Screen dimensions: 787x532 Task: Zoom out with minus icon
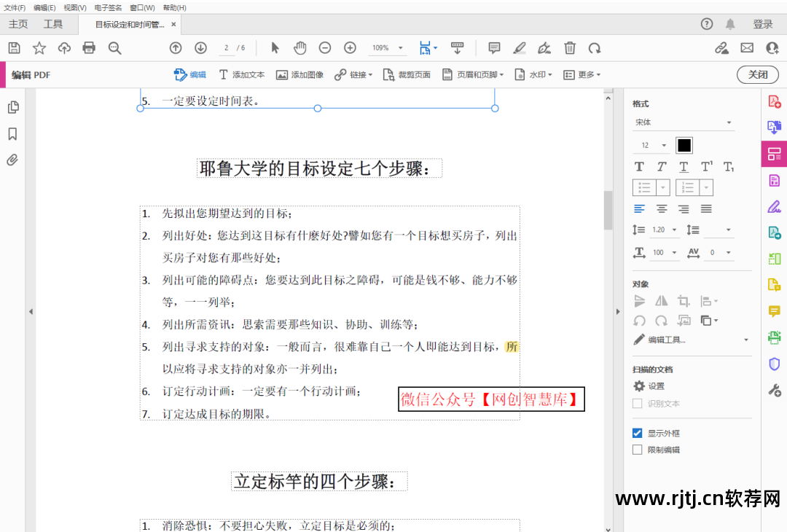click(x=325, y=48)
